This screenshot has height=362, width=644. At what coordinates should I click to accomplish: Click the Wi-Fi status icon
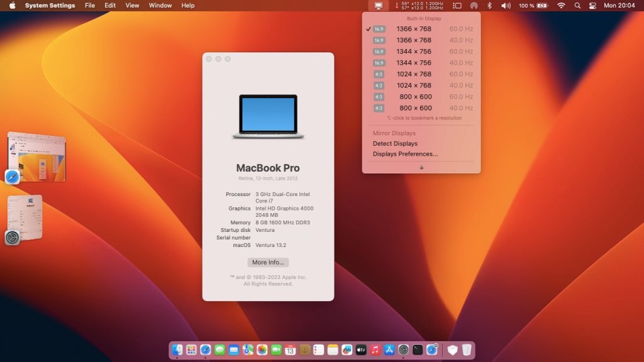pos(561,6)
